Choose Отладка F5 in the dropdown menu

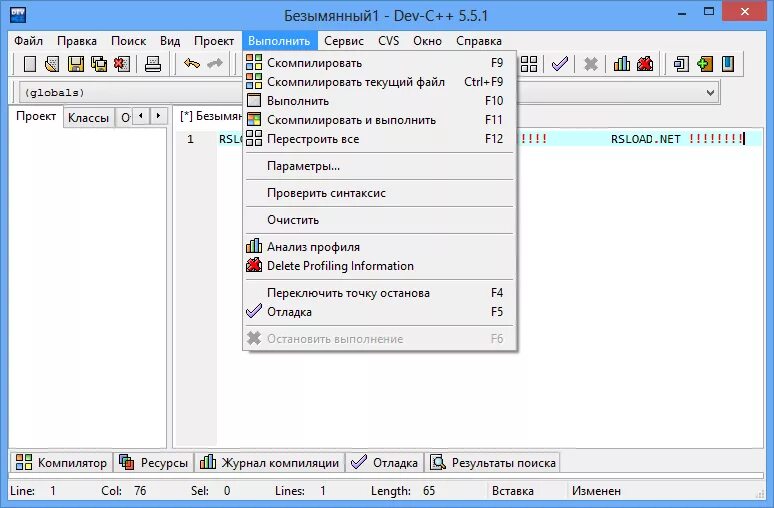380,312
